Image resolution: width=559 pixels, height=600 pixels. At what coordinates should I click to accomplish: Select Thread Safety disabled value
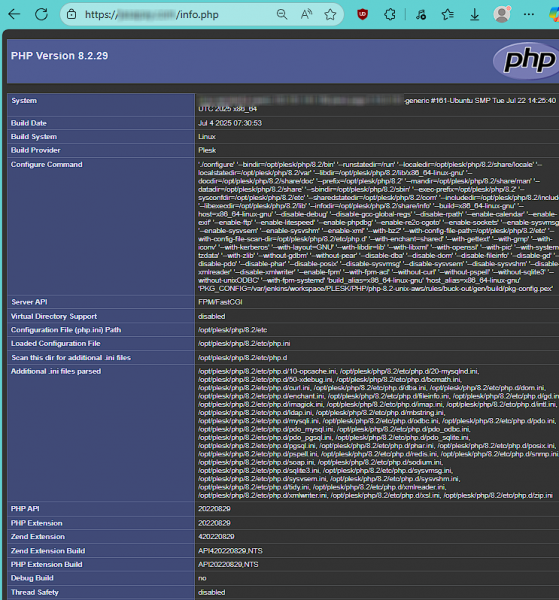(x=212, y=592)
